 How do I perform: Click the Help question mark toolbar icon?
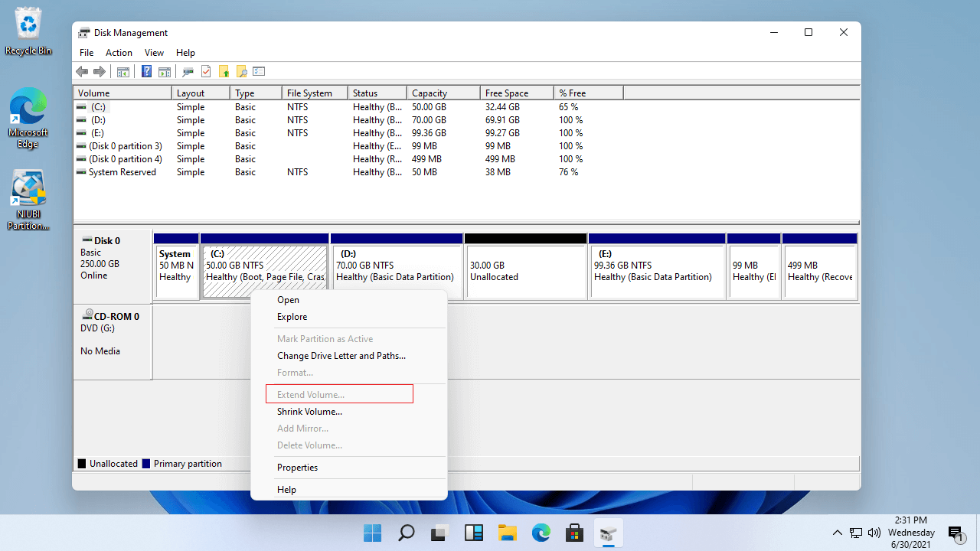tap(146, 72)
